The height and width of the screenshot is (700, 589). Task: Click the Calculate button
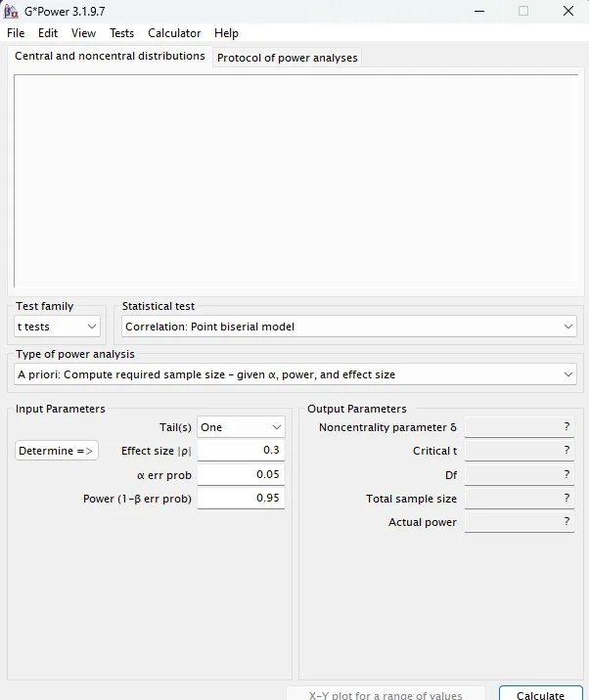[541, 694]
